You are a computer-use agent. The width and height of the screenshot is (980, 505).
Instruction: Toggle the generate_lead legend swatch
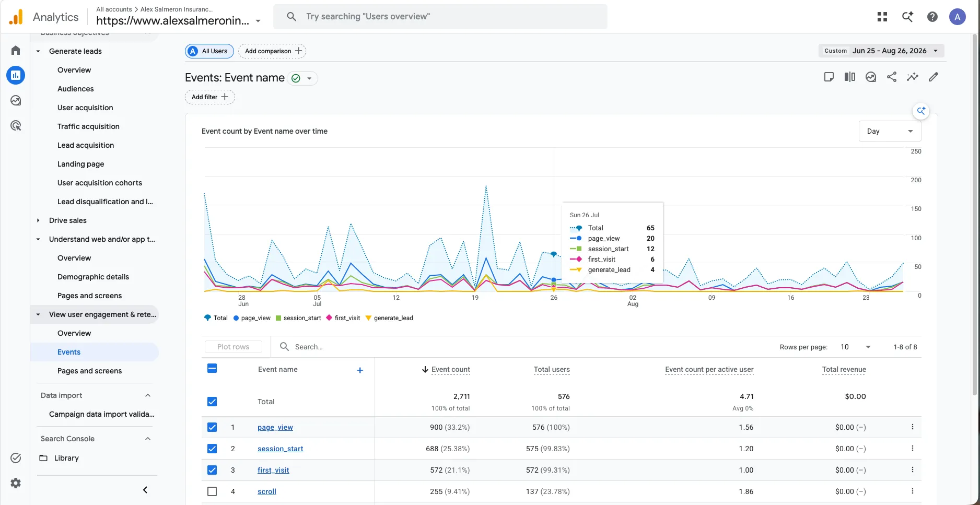point(368,318)
